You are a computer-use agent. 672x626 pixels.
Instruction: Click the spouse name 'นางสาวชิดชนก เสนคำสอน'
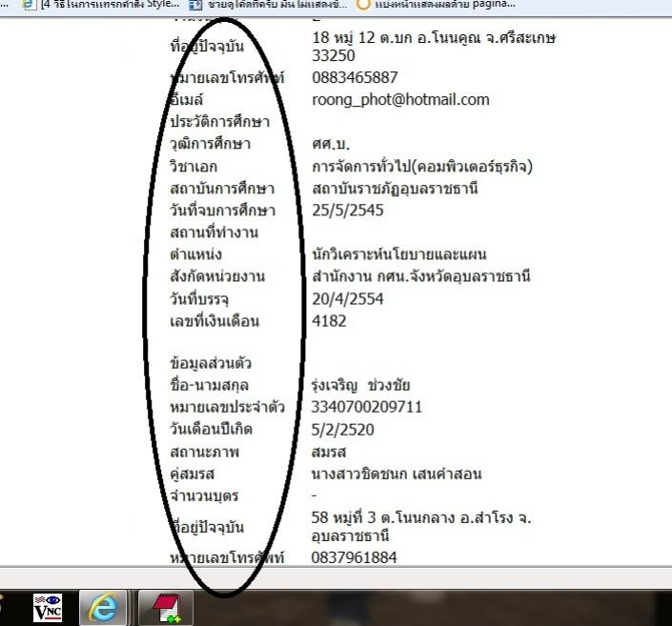point(397,474)
